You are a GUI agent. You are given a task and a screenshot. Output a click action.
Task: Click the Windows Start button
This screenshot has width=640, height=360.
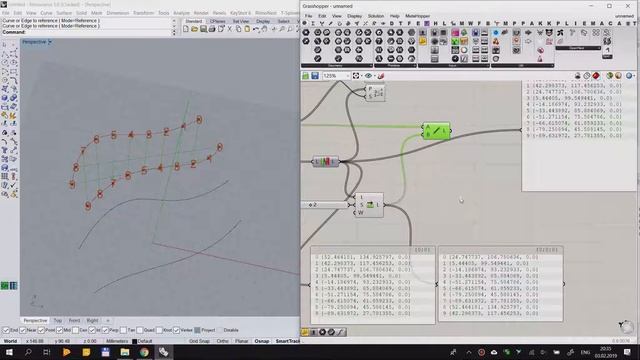coord(9,352)
